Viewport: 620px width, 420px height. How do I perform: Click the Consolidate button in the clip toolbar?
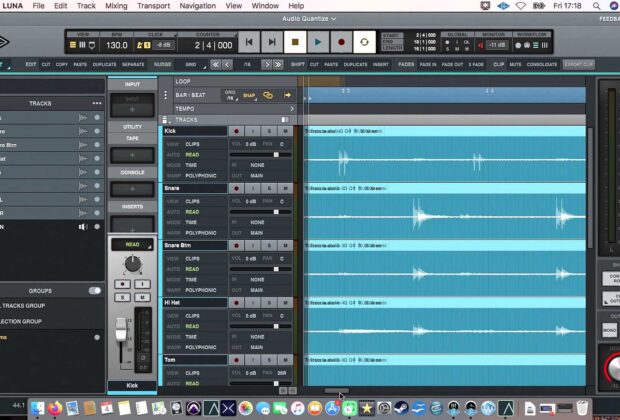pyautogui.click(x=541, y=64)
